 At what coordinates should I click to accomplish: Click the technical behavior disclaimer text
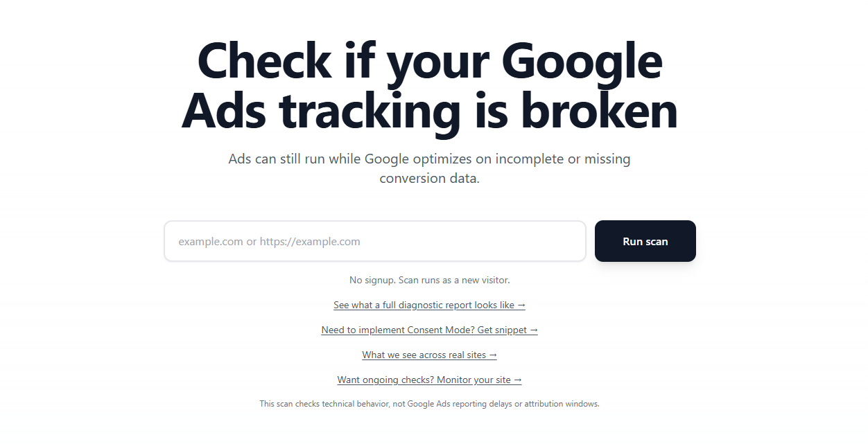pyautogui.click(x=429, y=404)
